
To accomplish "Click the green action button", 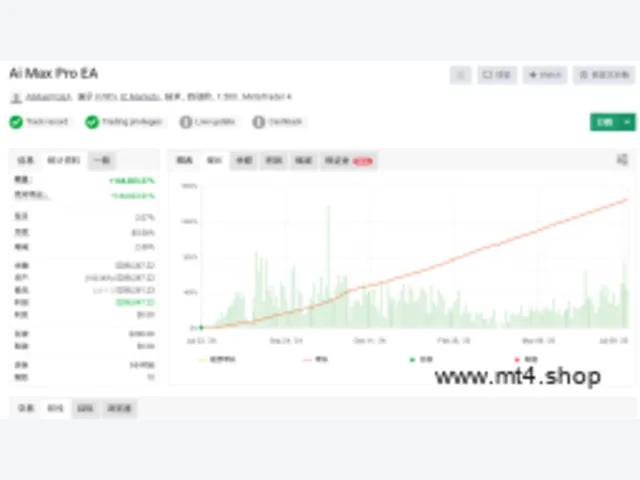I will (605, 122).
